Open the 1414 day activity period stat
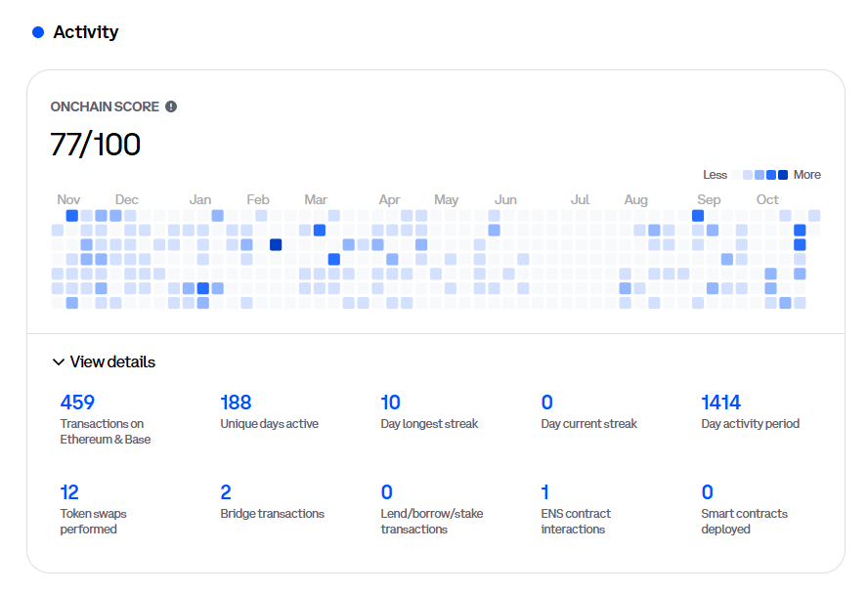868x594 pixels. 721,402
